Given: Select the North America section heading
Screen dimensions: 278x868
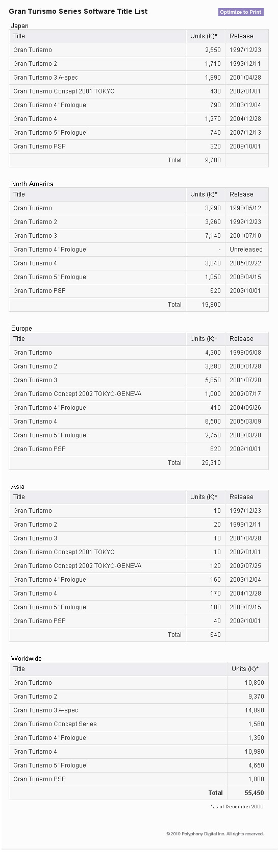Looking at the screenshot, I should tap(32, 184).
